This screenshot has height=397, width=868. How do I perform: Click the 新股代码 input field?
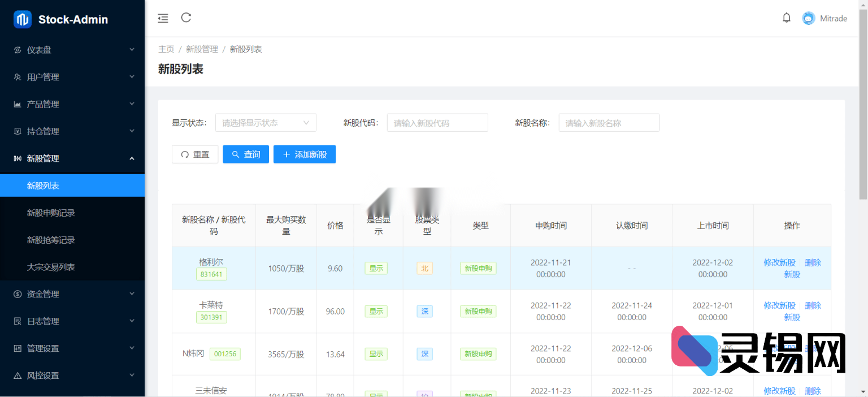point(437,122)
